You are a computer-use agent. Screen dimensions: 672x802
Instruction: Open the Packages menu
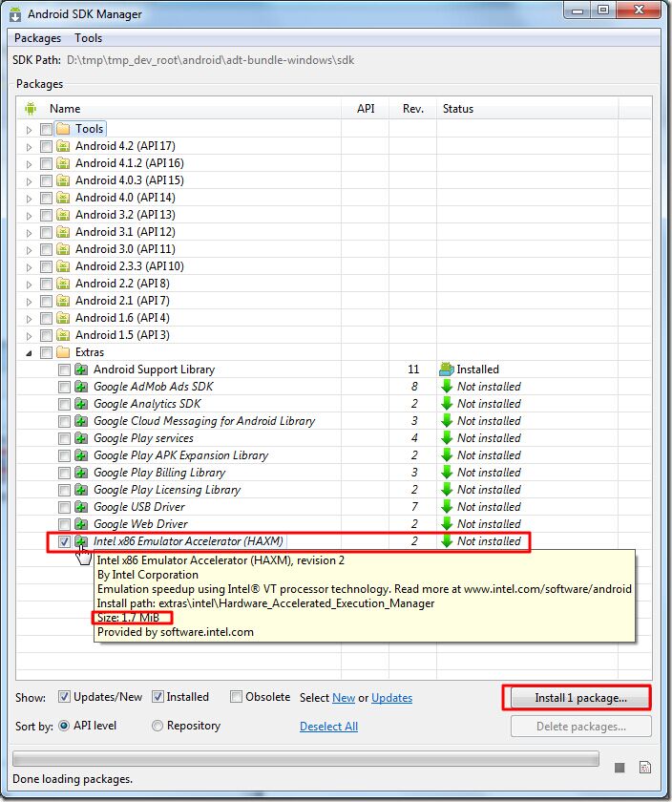click(37, 38)
